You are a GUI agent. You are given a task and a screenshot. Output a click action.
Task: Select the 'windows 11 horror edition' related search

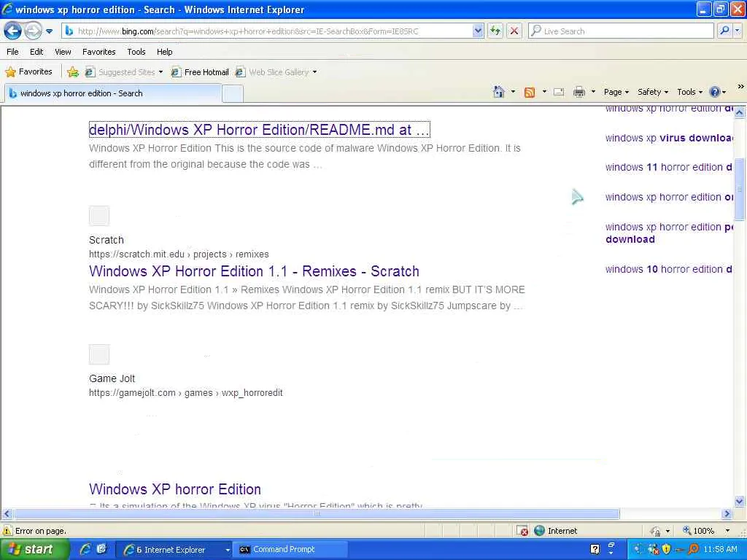click(669, 167)
